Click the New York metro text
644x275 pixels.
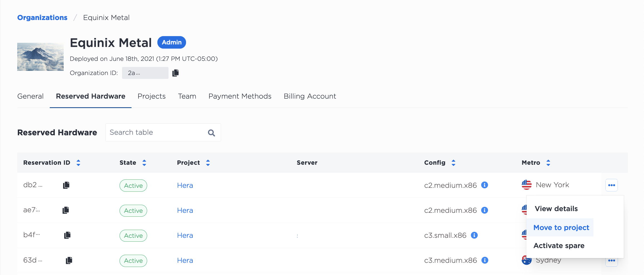pyautogui.click(x=552, y=185)
